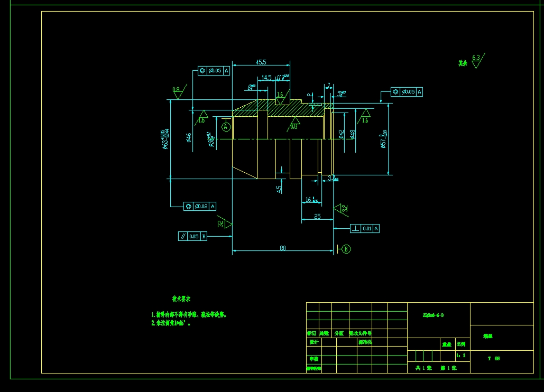Select the perpendicularity 0.01 A tolerance frame
Viewport: 544px width, 392px height.
(365, 228)
